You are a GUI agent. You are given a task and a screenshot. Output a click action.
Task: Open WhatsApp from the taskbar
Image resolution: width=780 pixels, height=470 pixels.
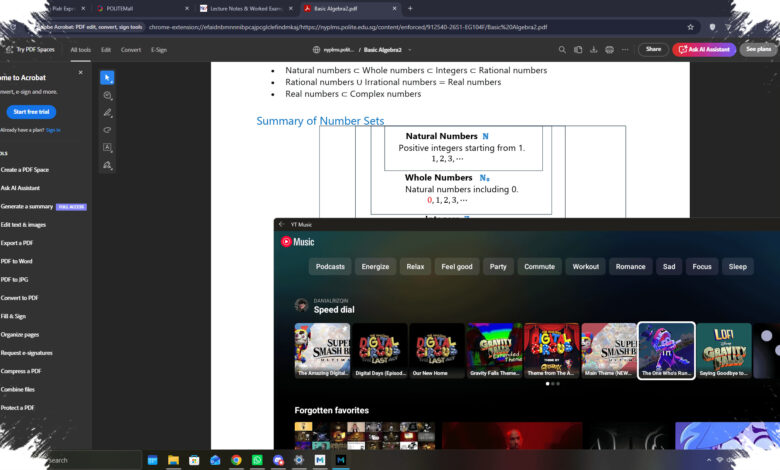pyautogui.click(x=257, y=460)
